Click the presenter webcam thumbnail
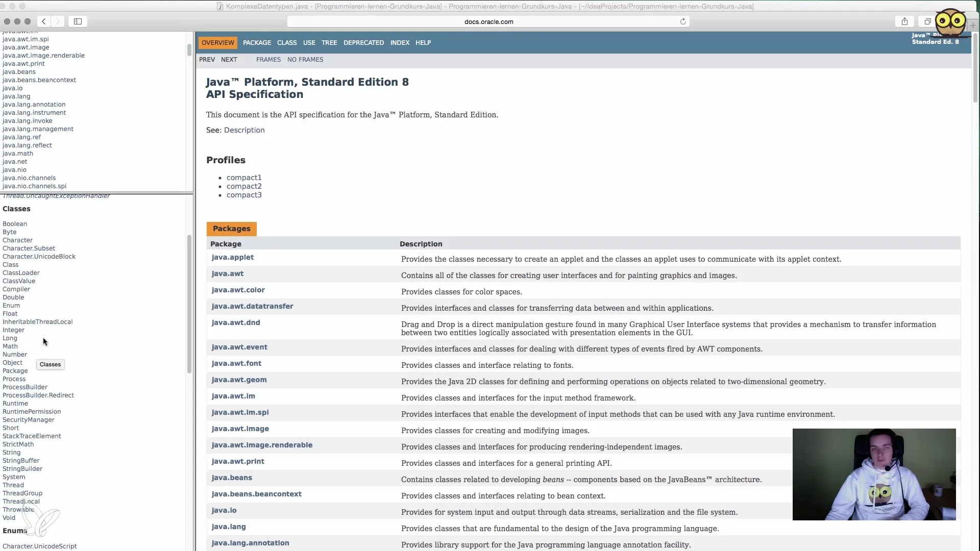 [874, 474]
